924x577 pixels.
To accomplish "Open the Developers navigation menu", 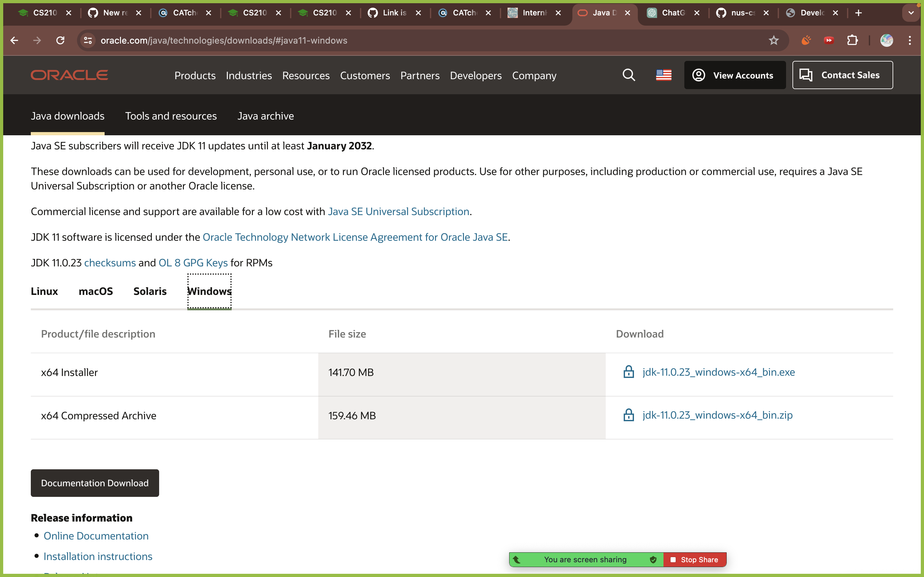I will 475,76.
